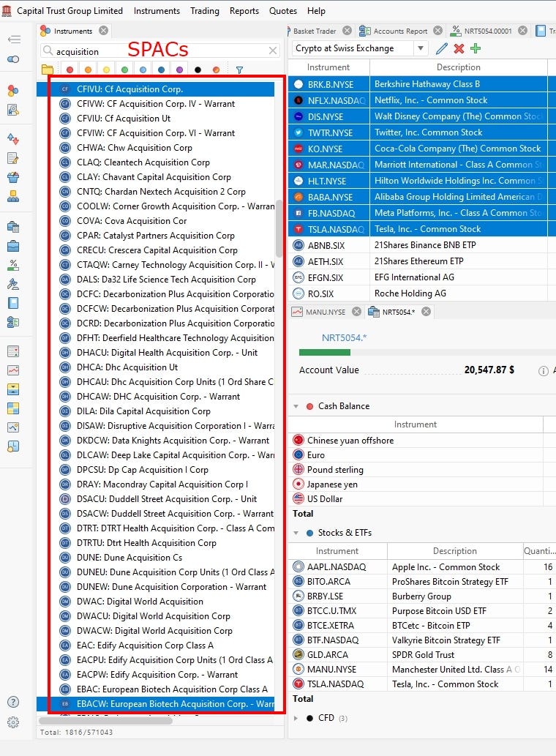This screenshot has height=756, width=556.
Task: Click the NRT5054.* account link
Action: pos(344,338)
